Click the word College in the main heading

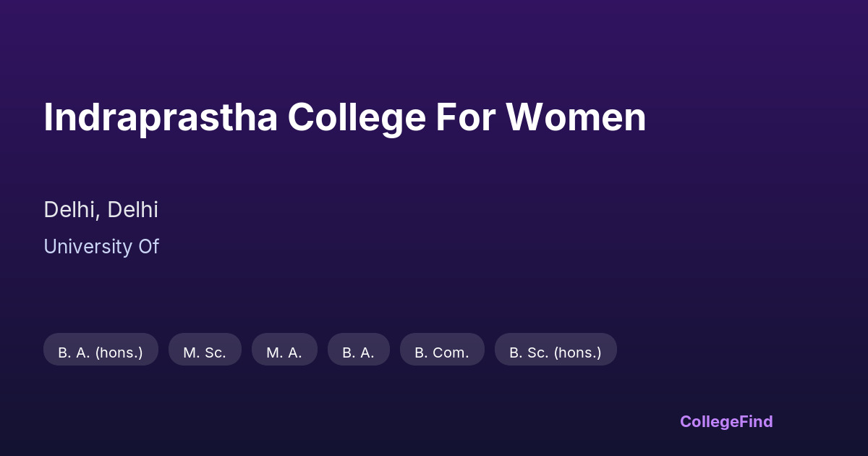(x=357, y=117)
